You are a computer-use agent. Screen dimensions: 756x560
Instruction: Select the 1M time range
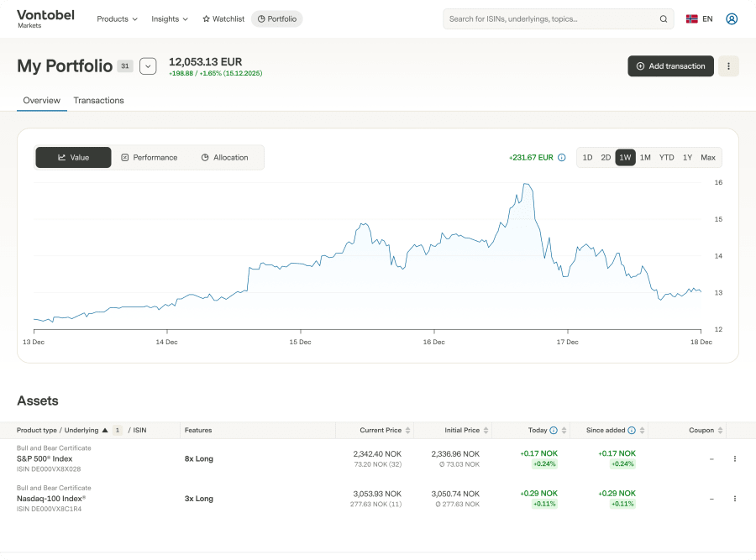tap(645, 158)
